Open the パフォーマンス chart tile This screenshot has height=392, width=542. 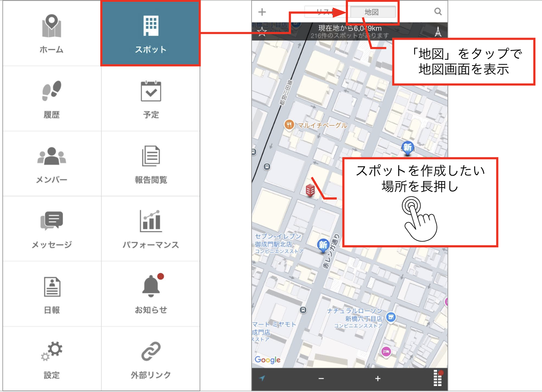(151, 229)
